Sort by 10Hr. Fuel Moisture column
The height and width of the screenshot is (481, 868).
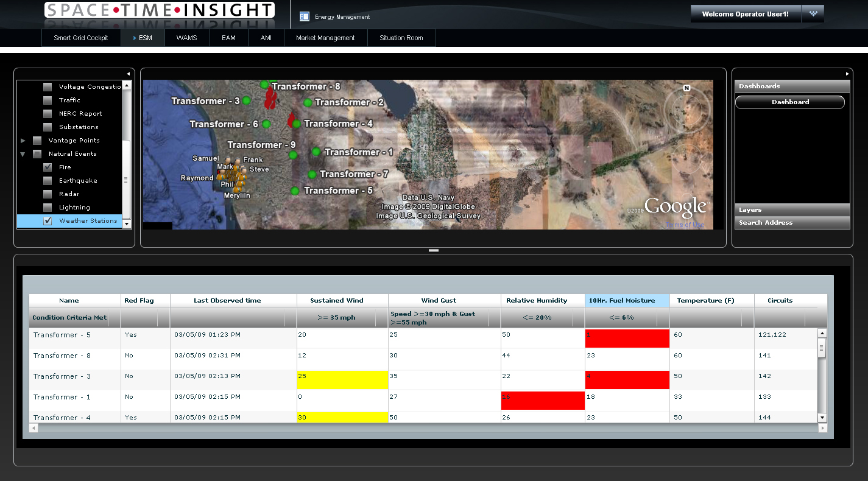point(627,301)
